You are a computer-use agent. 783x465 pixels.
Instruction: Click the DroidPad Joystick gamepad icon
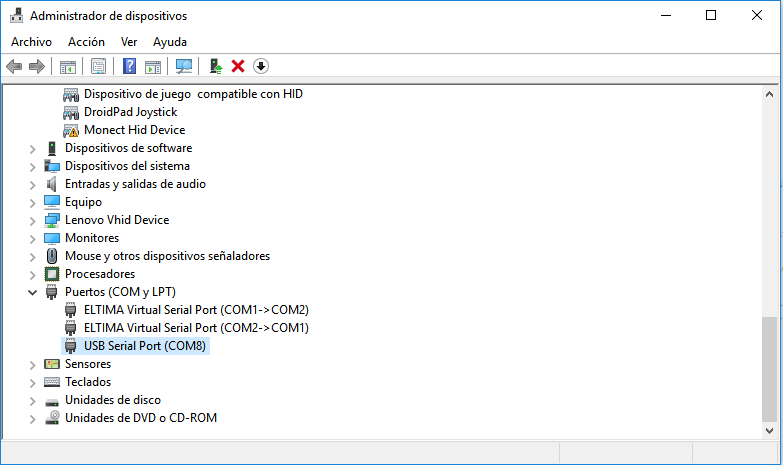tap(71, 112)
